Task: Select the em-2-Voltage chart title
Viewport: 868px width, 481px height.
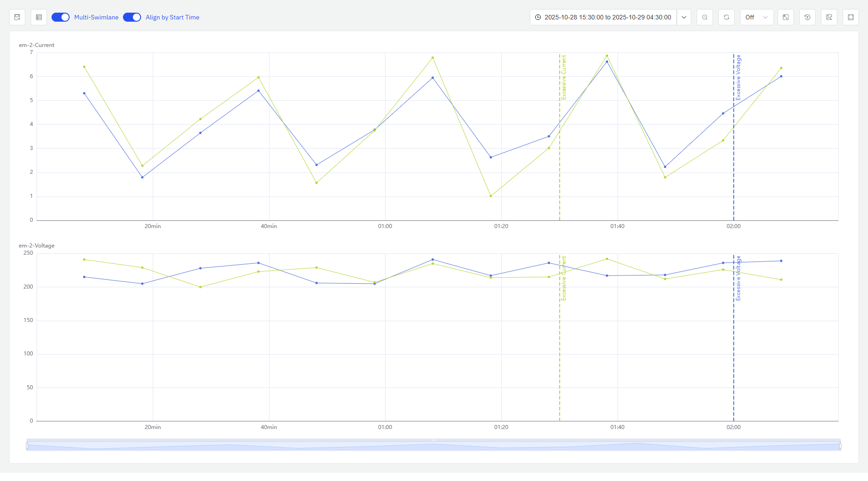Action: 36,246
